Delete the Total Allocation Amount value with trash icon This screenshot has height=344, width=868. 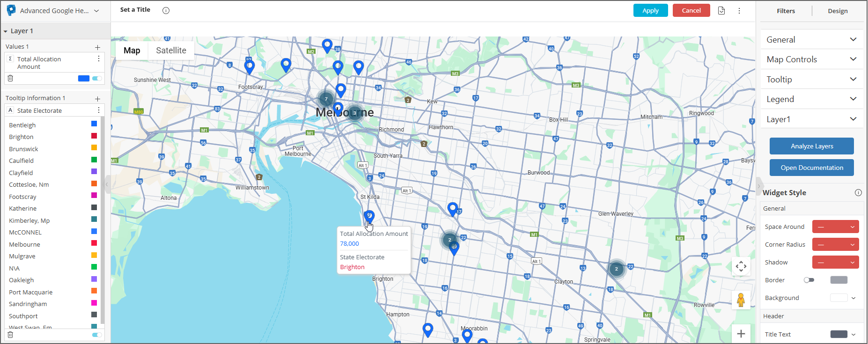pyautogui.click(x=10, y=78)
